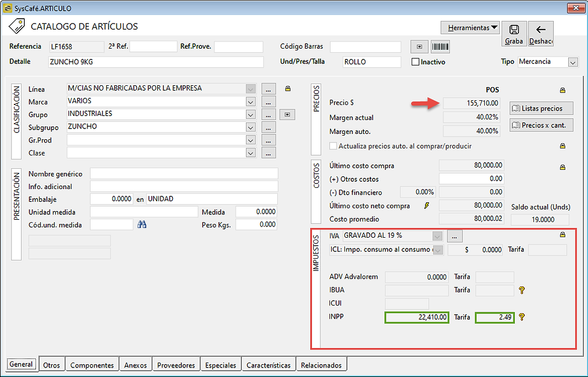The height and width of the screenshot is (377, 588).
Task: Click the Listas precios button
Action: pyautogui.click(x=541, y=109)
